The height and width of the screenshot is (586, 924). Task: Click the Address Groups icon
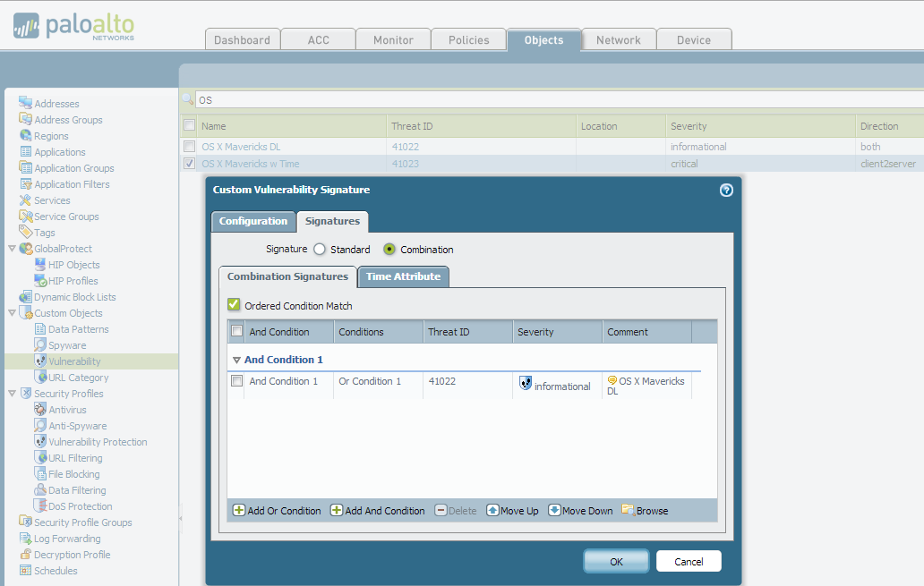(x=25, y=119)
